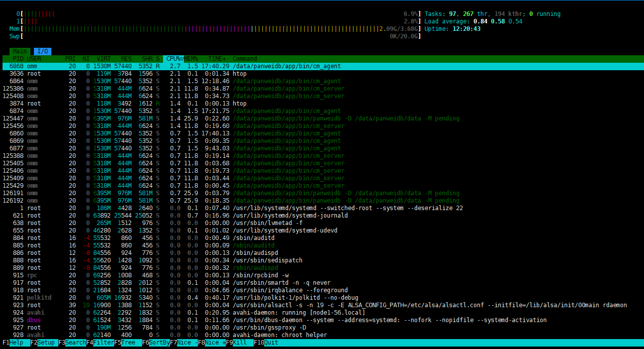Select cm_server process PID 125408
This screenshot has width=644, height=349.
tap(322, 96)
